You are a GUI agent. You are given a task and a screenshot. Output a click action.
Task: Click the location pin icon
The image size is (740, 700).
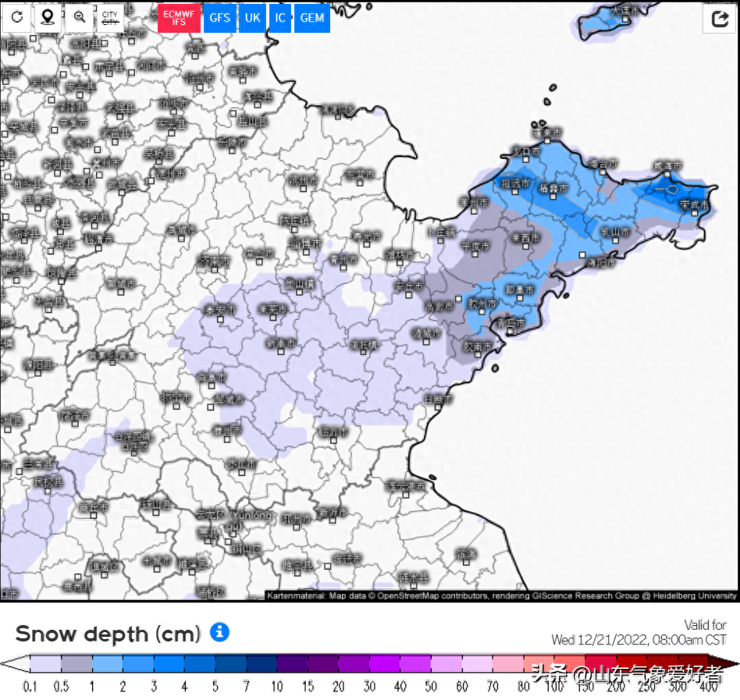click(x=48, y=17)
